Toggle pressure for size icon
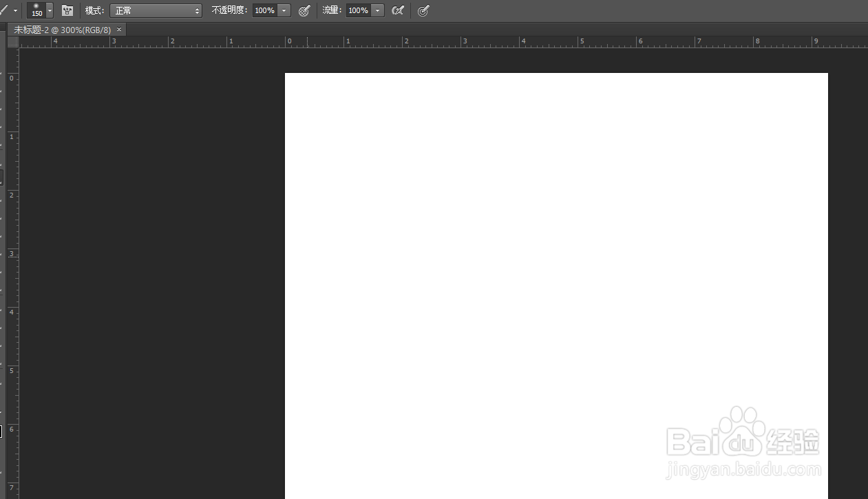 [423, 10]
